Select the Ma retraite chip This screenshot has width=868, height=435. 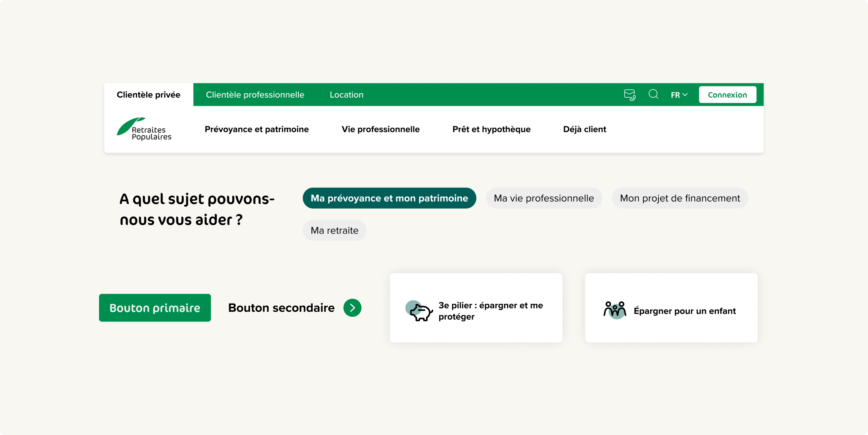click(335, 230)
